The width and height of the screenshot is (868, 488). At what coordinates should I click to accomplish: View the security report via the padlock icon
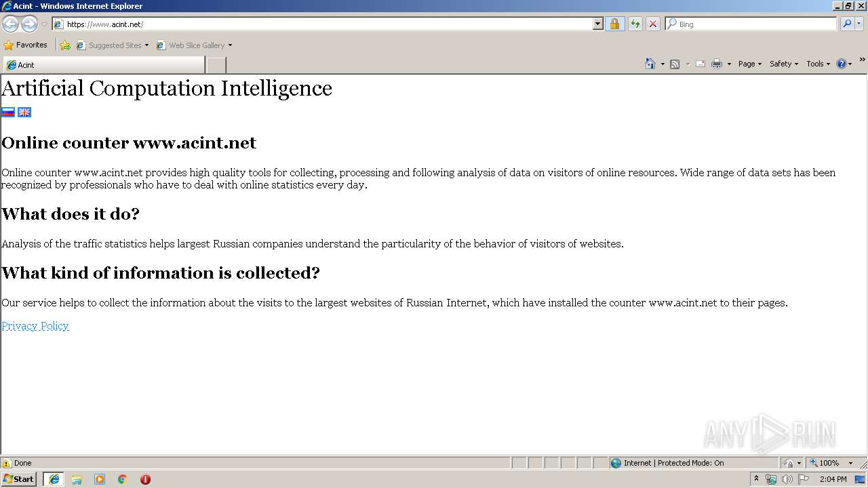614,24
